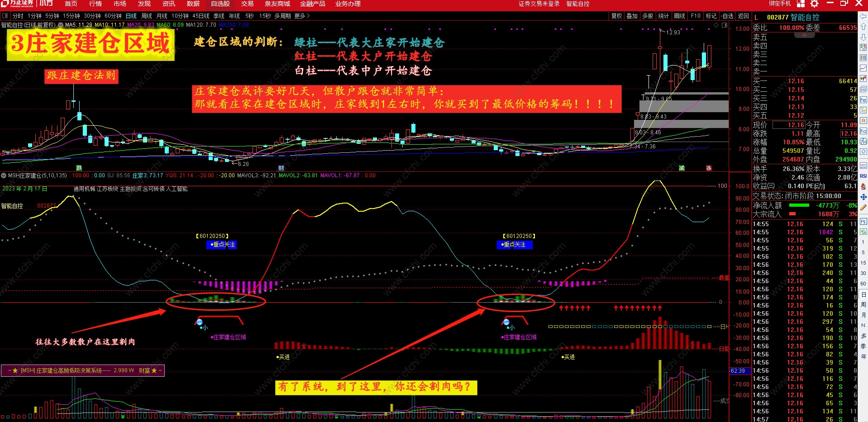Screen dimensions: 868x422
Task: Select the 自选股 tab
Action: [x=220, y=4]
